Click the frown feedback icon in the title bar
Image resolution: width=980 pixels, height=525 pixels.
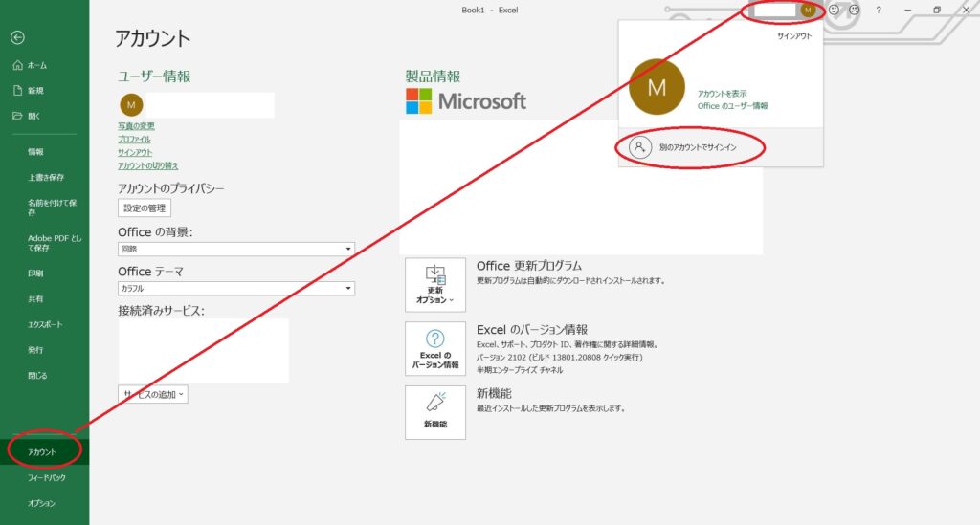[855, 10]
